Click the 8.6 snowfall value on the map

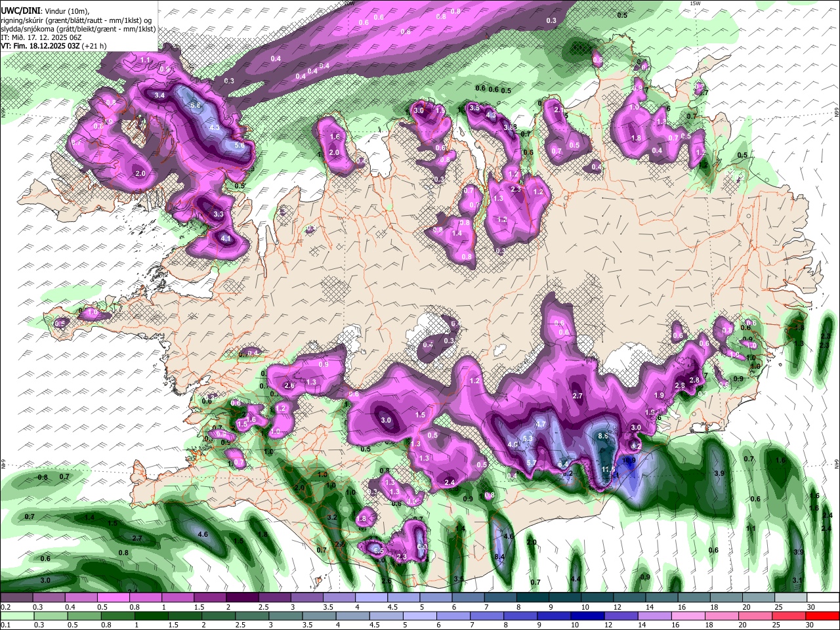pos(604,436)
